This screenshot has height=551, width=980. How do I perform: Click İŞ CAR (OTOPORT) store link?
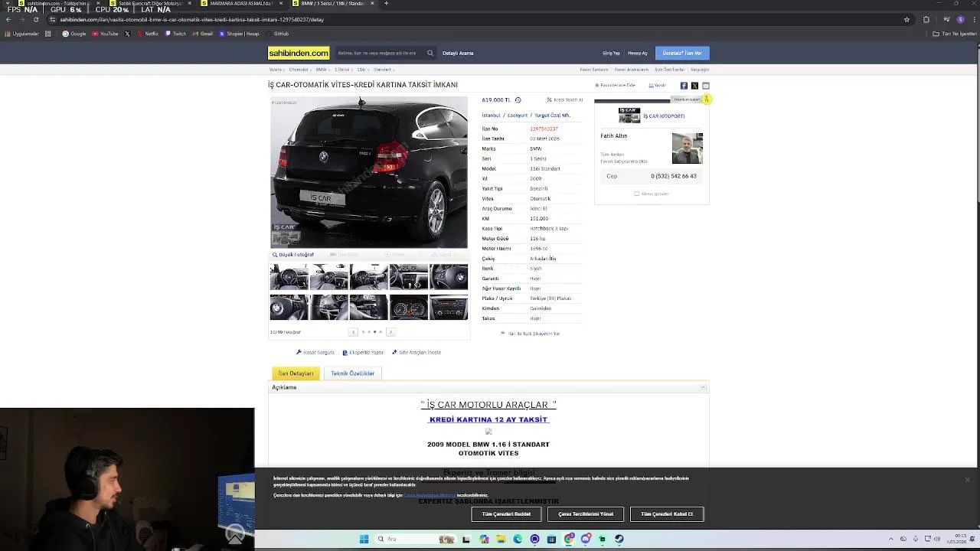click(x=664, y=116)
